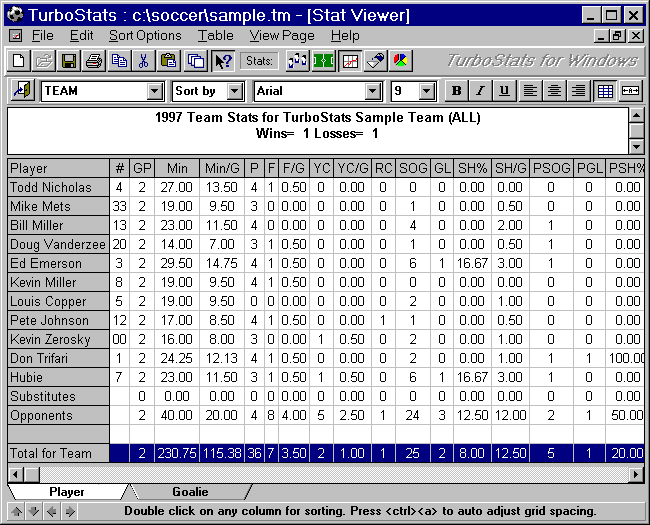Click the exit door icon beside TEAM

[22, 90]
